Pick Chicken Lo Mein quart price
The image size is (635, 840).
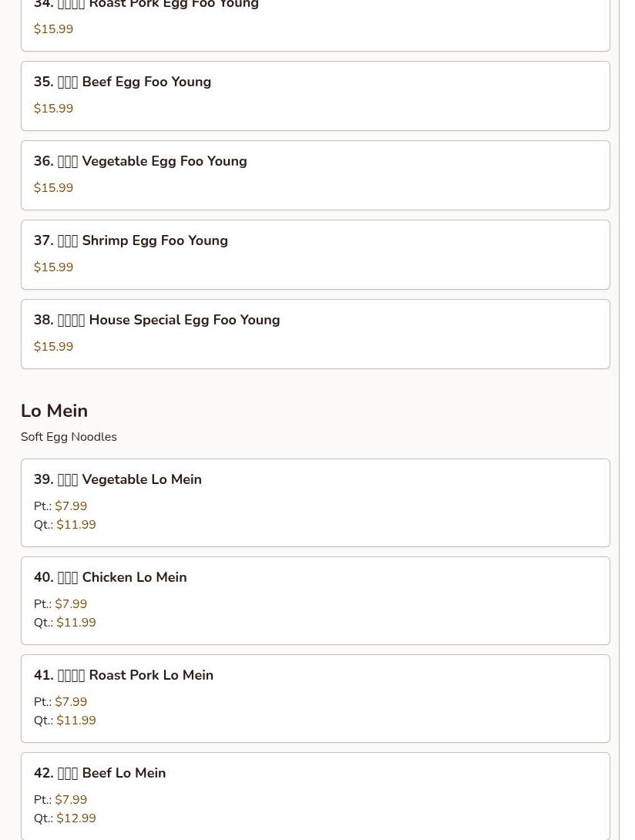[x=76, y=623]
